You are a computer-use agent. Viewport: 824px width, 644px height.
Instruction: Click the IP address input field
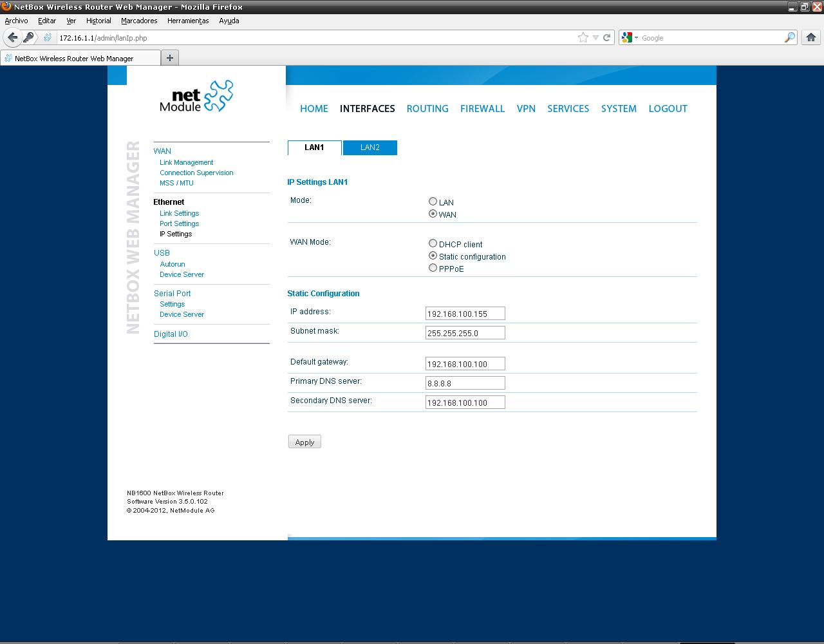pyautogui.click(x=465, y=314)
